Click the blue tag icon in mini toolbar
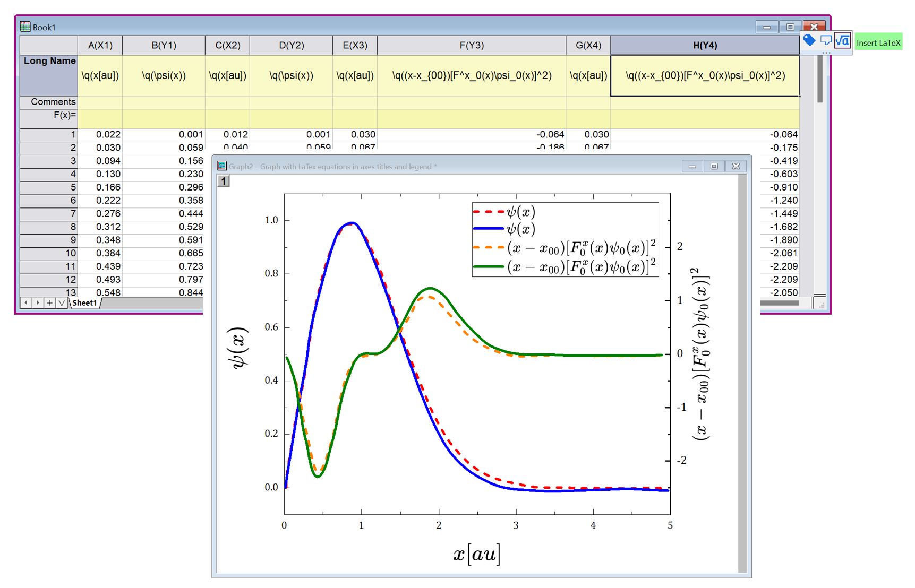The height and width of the screenshot is (588, 915). click(809, 41)
